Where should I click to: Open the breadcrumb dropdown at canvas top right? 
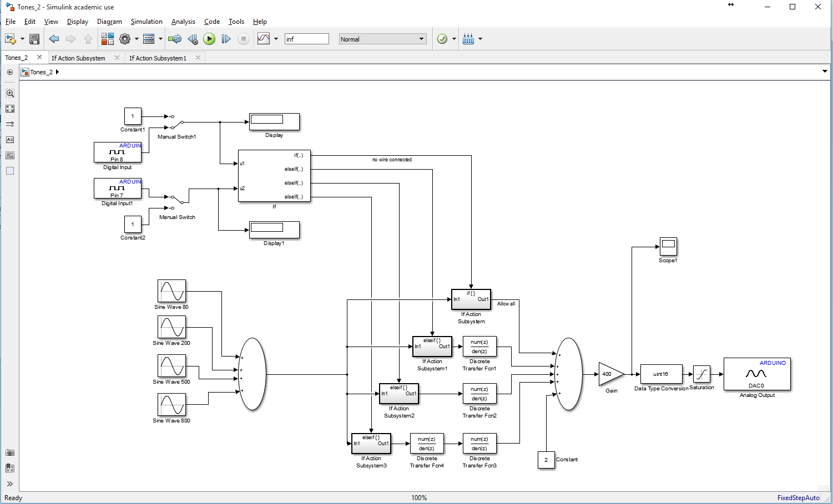click(x=825, y=72)
